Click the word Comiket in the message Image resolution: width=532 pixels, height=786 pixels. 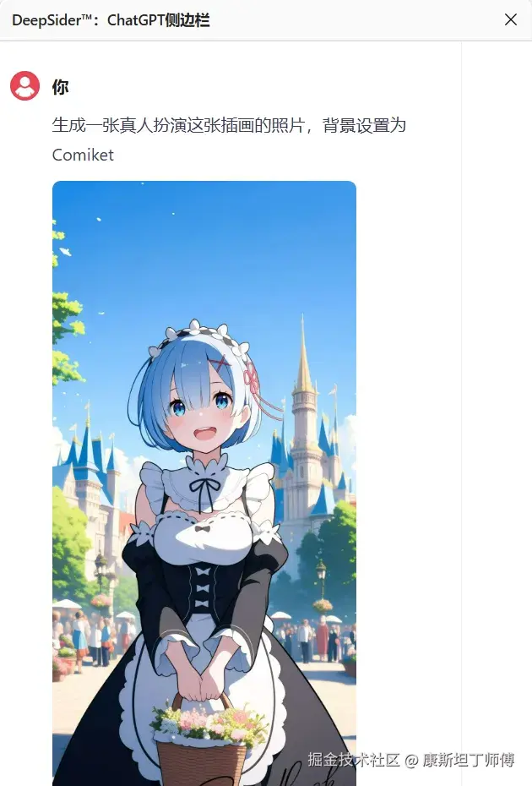tap(83, 155)
